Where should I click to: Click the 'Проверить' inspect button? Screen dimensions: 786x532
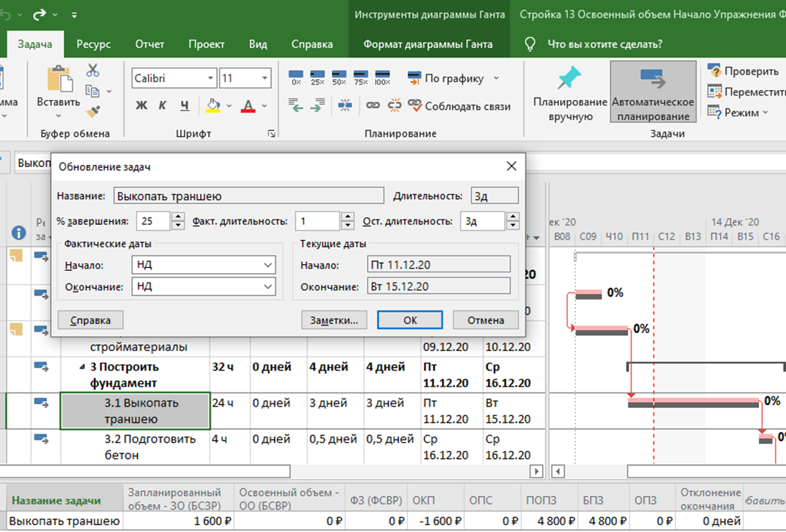coord(743,71)
